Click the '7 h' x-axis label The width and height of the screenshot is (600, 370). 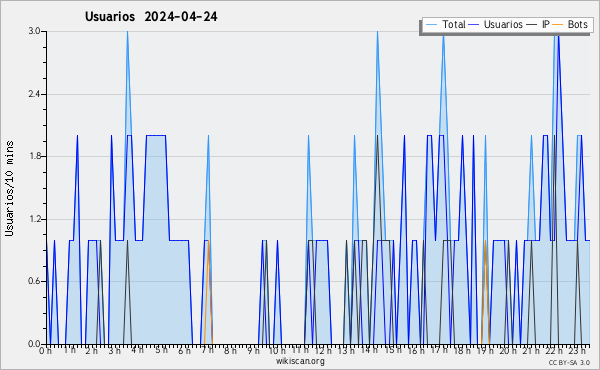point(207,351)
